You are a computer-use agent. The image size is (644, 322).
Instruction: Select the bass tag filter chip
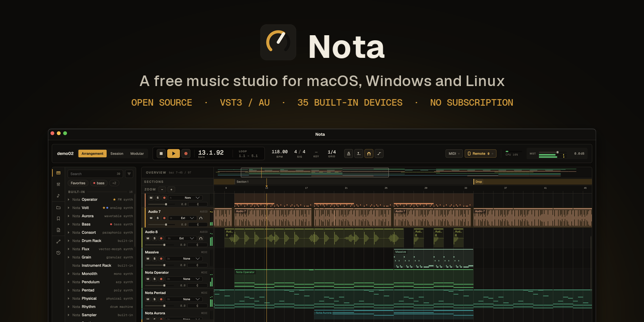point(99,183)
